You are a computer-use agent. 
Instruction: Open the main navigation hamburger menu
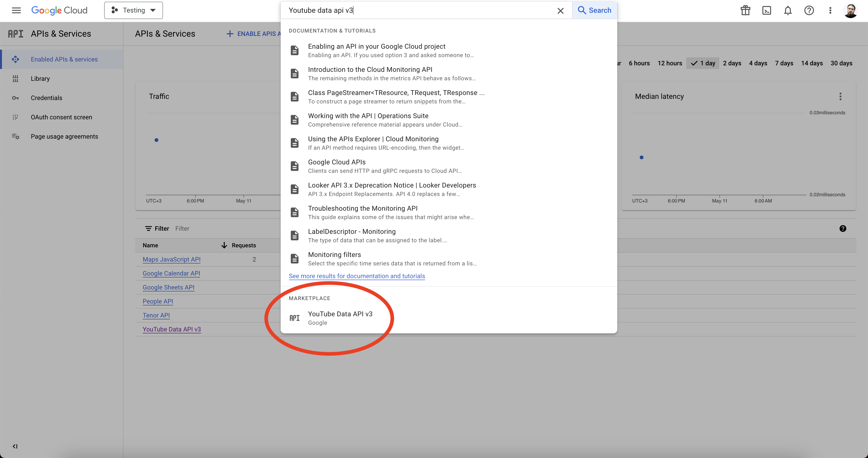pos(16,10)
